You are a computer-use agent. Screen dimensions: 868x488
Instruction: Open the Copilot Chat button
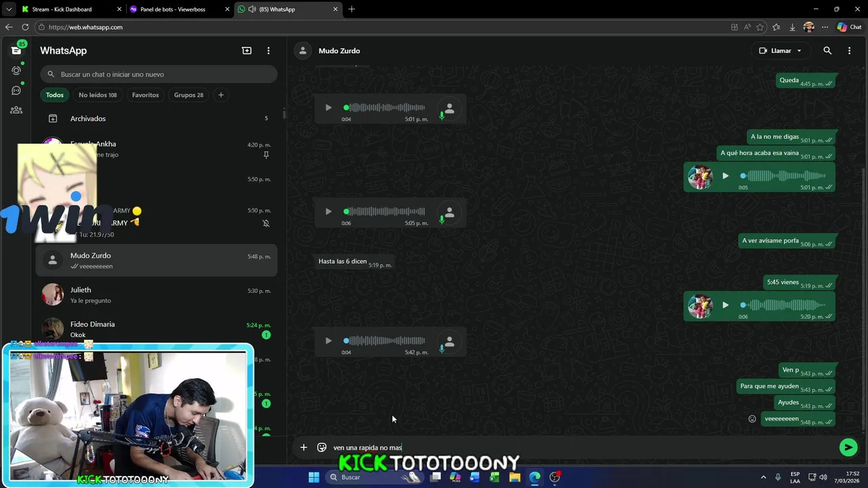click(x=849, y=27)
